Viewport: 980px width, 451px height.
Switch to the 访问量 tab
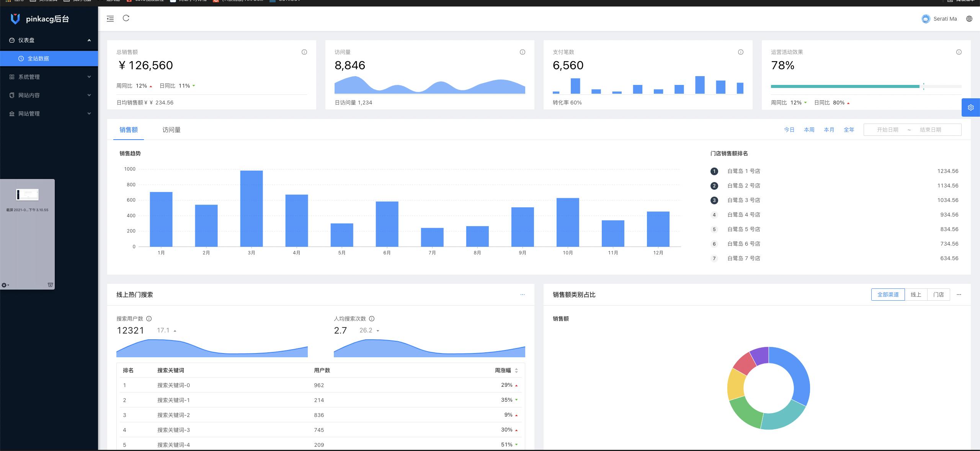click(x=171, y=130)
